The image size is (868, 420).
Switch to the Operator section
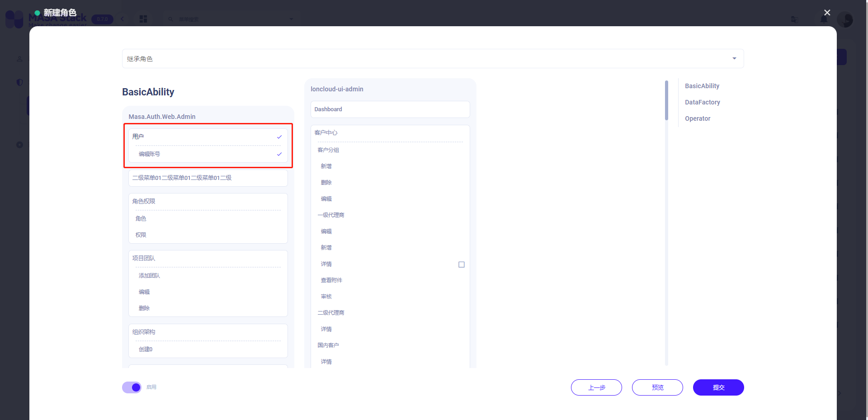(x=698, y=118)
